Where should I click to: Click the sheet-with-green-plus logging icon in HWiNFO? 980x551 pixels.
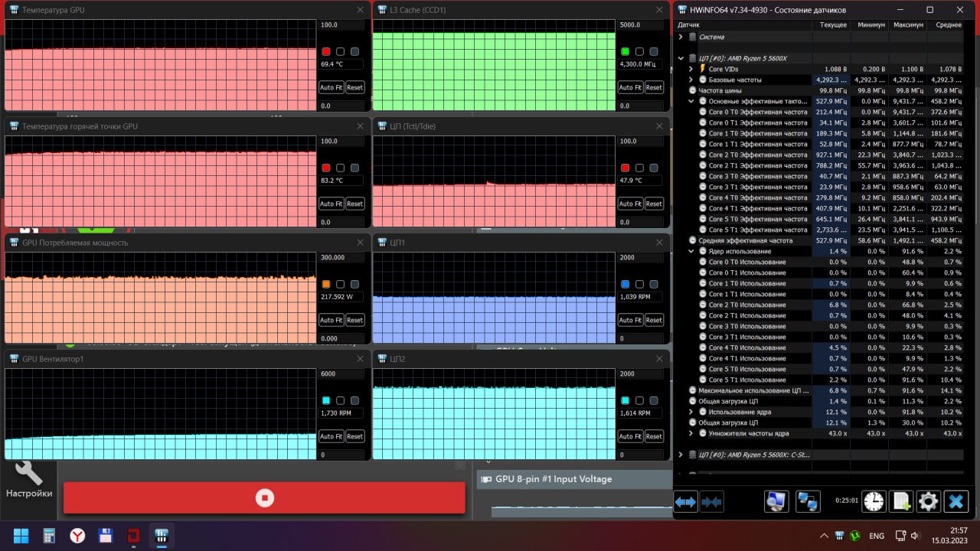901,501
